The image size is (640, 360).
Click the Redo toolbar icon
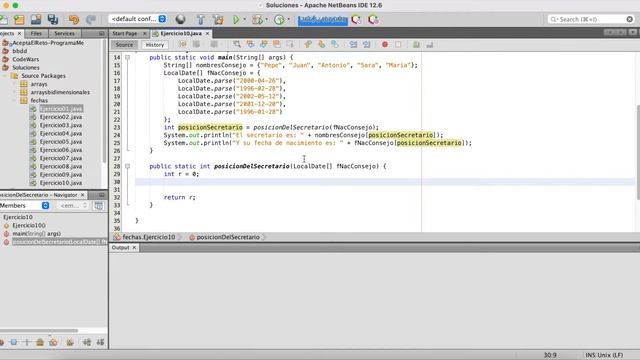click(91, 19)
